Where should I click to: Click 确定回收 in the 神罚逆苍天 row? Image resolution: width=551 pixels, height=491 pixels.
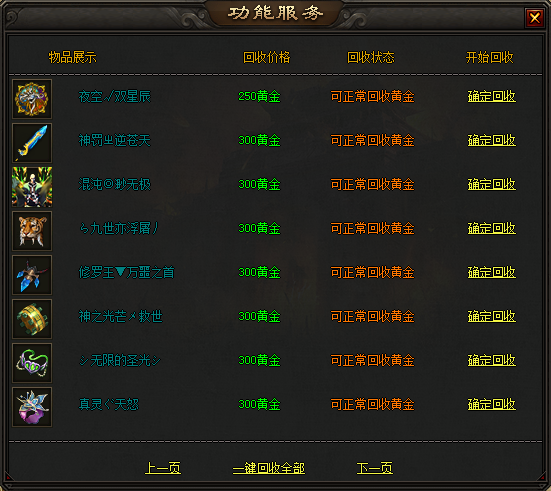492,140
